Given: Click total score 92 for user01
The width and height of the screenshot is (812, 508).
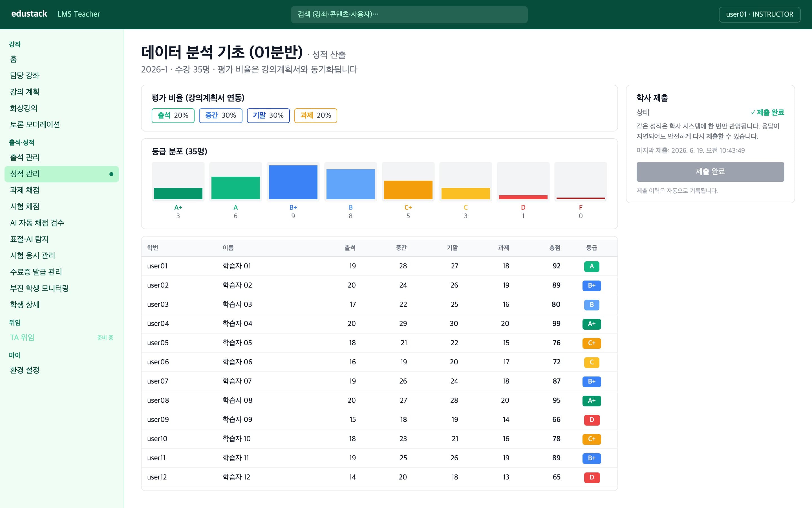Looking at the screenshot, I should click(x=556, y=266).
